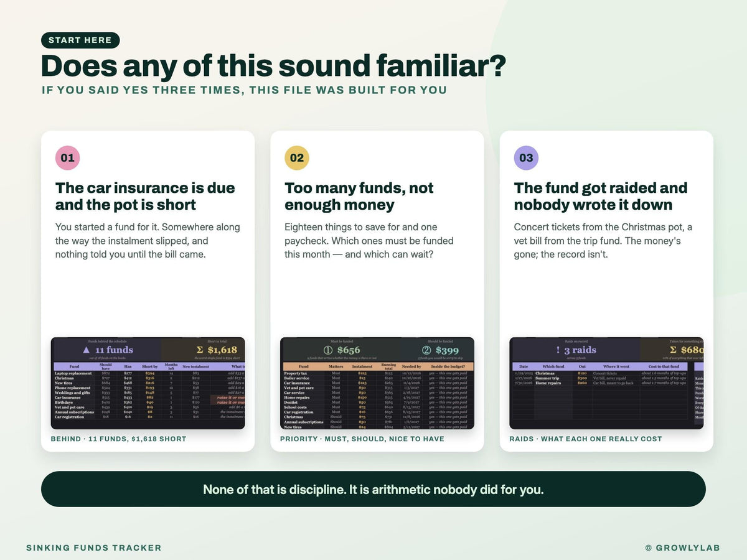This screenshot has height=560, width=747.
Task: Click the paragraph starting 'You started a fund for it'
Action: click(148, 241)
